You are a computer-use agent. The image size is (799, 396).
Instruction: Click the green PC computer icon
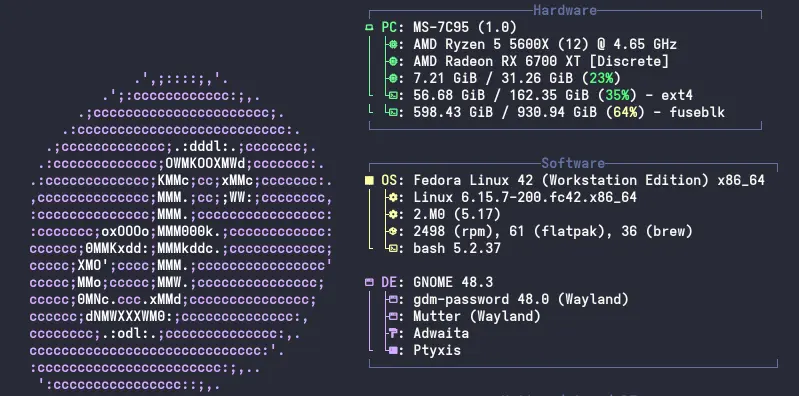pos(369,28)
